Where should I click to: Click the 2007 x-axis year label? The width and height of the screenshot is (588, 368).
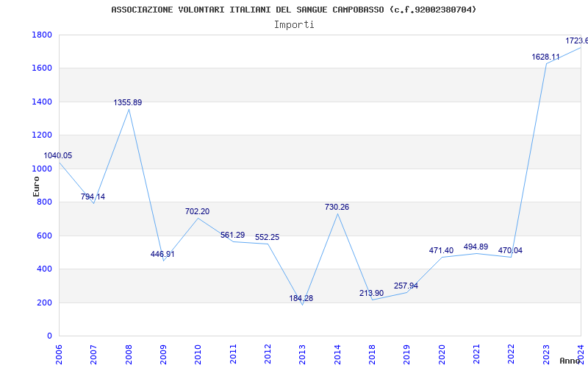coord(94,354)
